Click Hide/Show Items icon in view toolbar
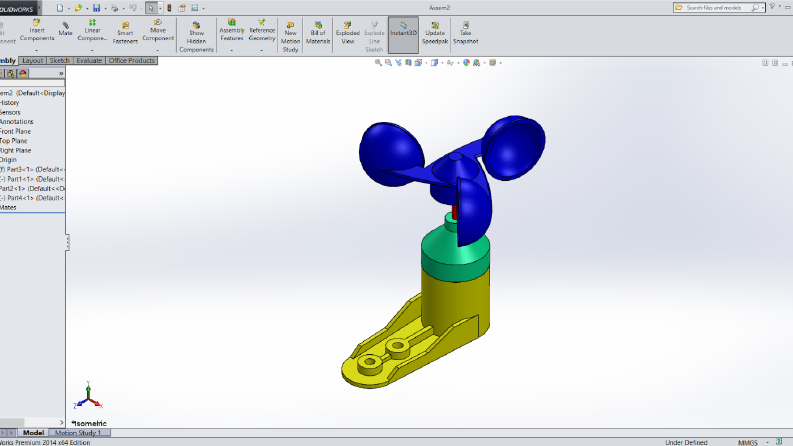793x446 pixels. coord(450,63)
